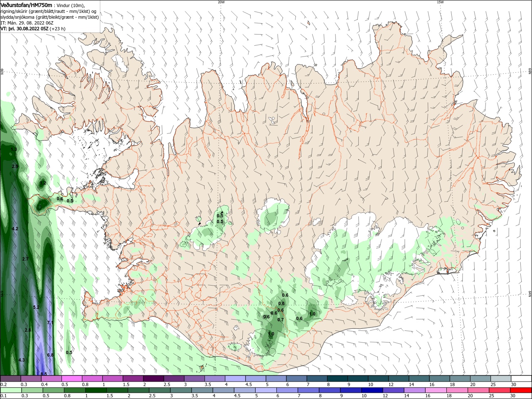Select bottom-row light red swatch between 25 and 30
The image size is (532, 399).
[x=500, y=390]
